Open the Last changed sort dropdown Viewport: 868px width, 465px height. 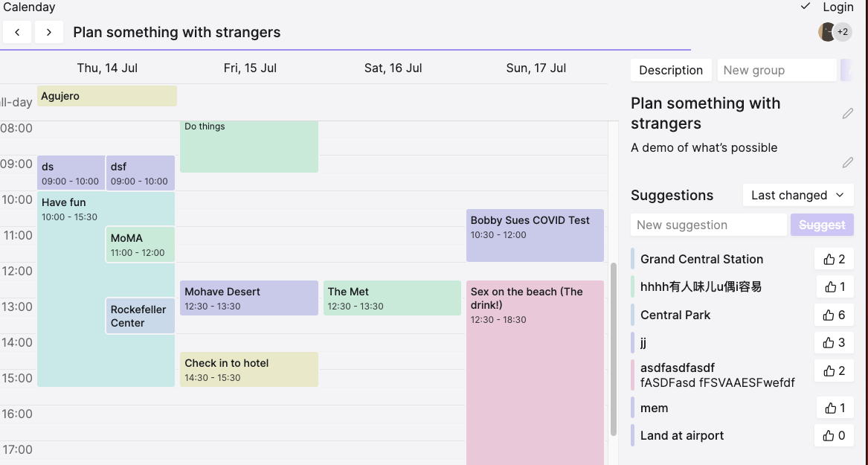click(x=797, y=195)
